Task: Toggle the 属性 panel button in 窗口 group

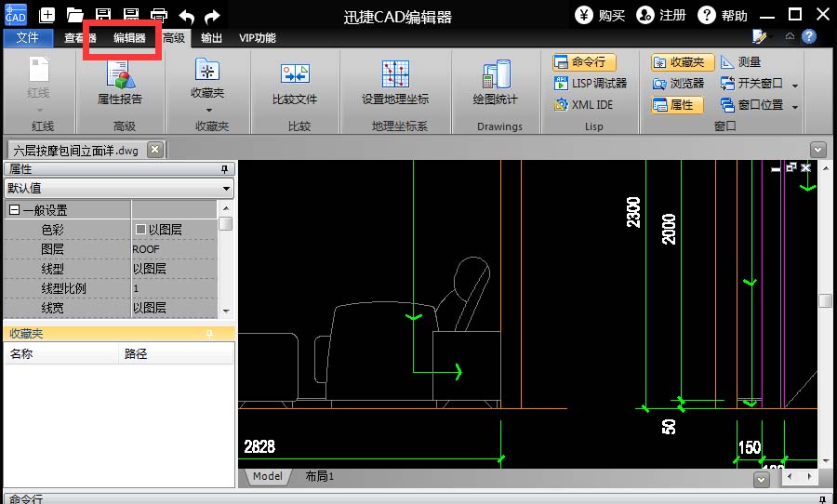Action: click(x=677, y=105)
